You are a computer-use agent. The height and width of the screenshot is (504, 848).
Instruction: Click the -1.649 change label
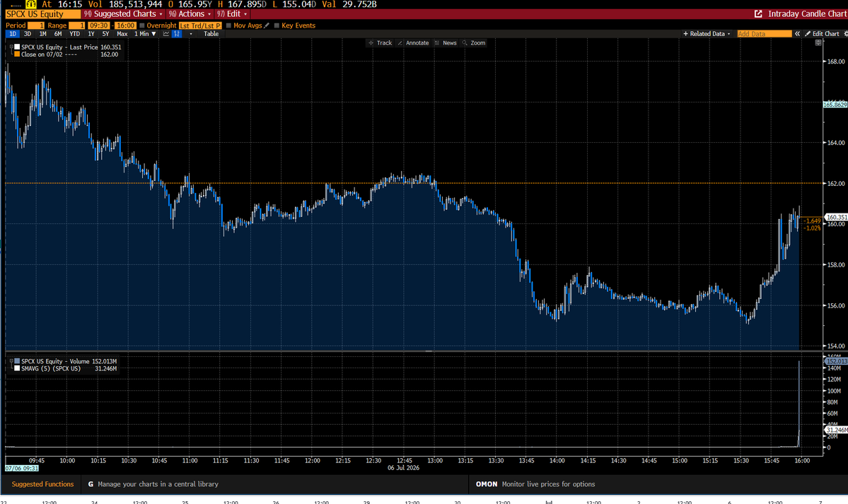click(x=813, y=221)
